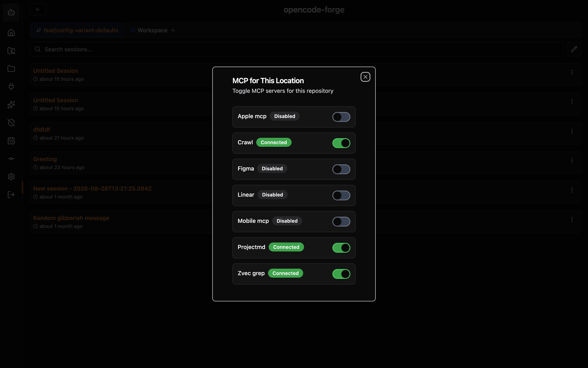Click the Connected badge next to Crawl
Viewport: 588px width, 368px height.
pos(274,142)
